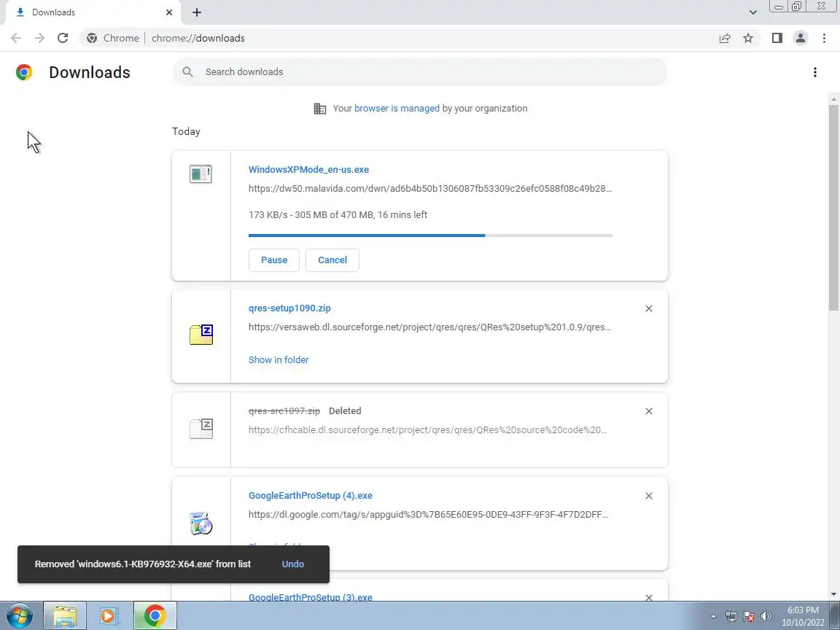Close the Downloads tab
Screen dimensions: 840x630
[x=168, y=12]
